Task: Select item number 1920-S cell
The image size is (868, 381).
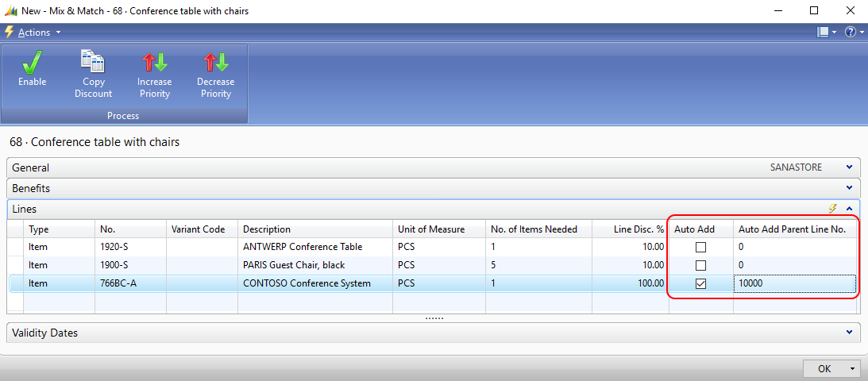Action: [x=131, y=247]
